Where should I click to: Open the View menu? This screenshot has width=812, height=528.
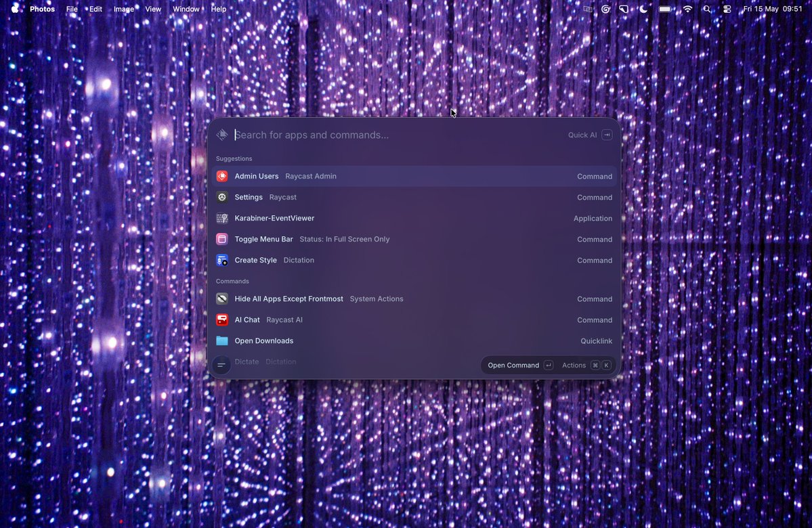click(153, 9)
